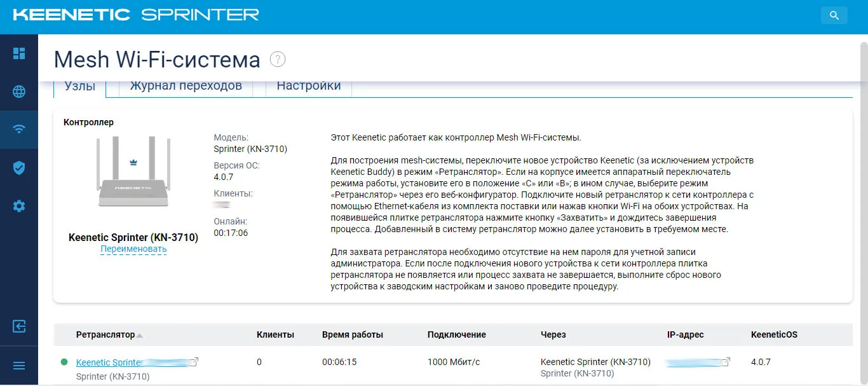The width and height of the screenshot is (868, 386).
Task: Click the logout icon in the sidebar
Action: click(x=19, y=327)
